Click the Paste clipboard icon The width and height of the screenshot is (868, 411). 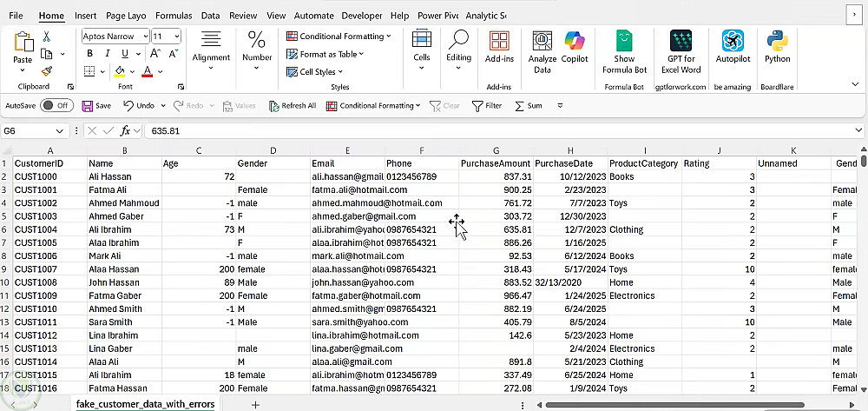pos(23,42)
